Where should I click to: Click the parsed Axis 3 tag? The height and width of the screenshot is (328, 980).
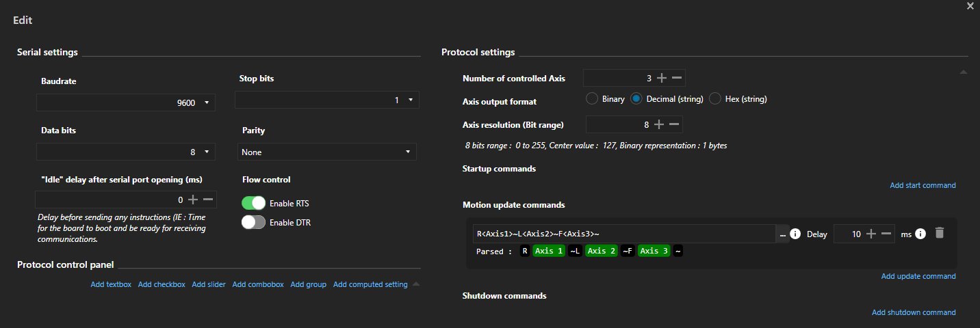point(654,251)
